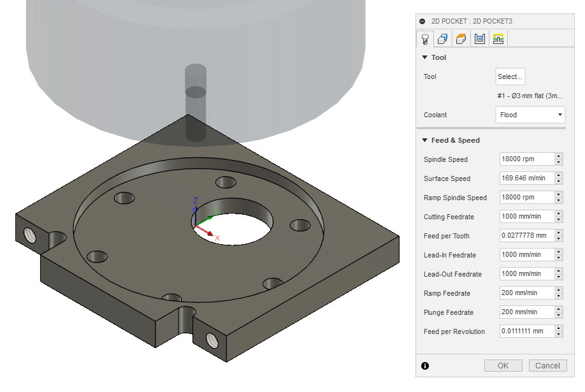This screenshot has width=585, height=392.
Task: Click Select... to choose a tool
Action: pyautogui.click(x=510, y=76)
